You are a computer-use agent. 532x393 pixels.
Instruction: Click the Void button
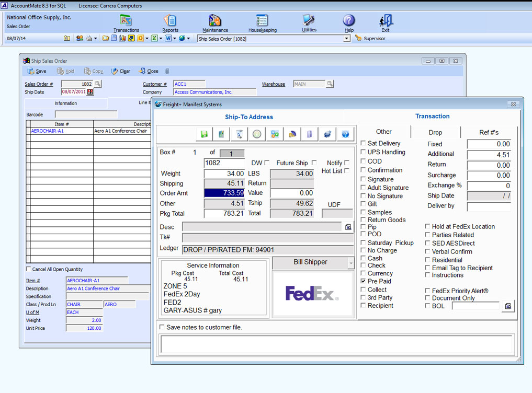point(65,71)
